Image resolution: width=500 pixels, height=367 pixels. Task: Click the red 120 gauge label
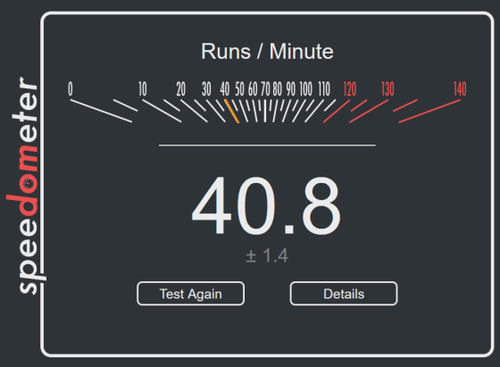350,89
